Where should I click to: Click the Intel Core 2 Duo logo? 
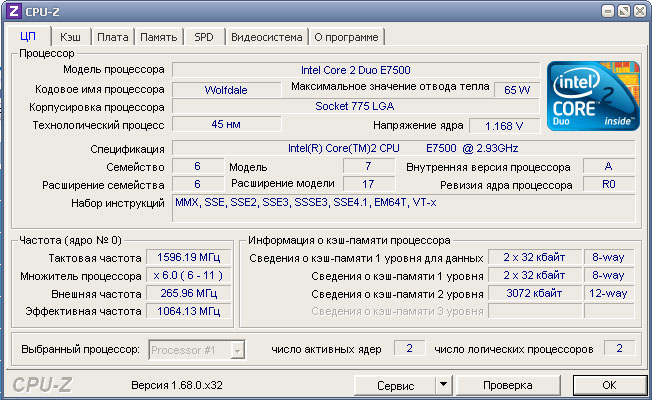[593, 96]
